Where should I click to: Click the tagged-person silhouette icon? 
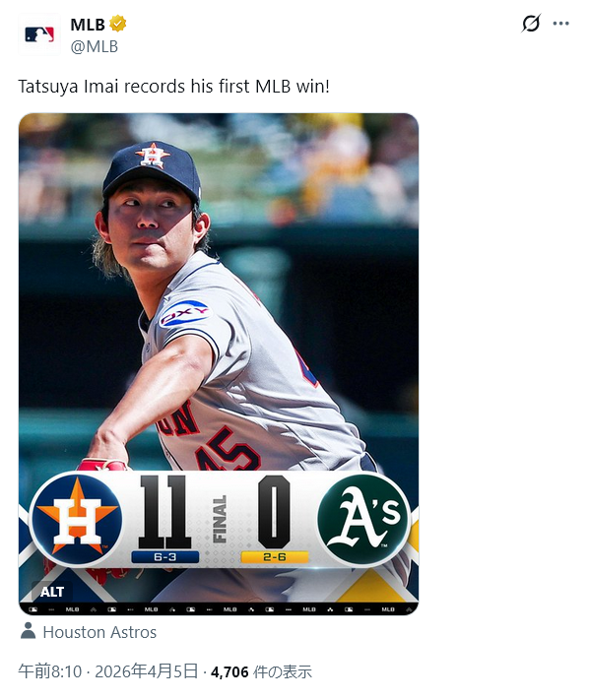[29, 631]
